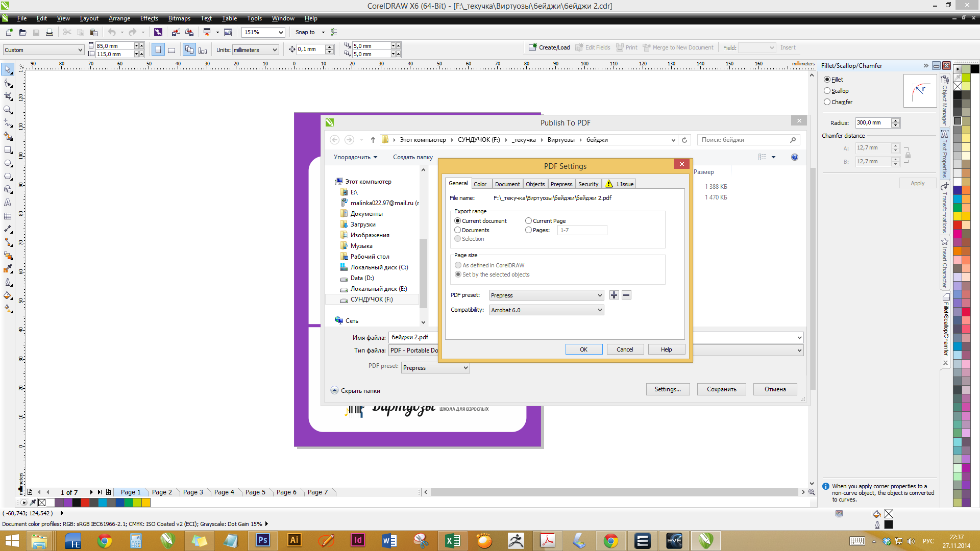
Task: Open the Custom page size dropdown
Action: tap(43, 50)
